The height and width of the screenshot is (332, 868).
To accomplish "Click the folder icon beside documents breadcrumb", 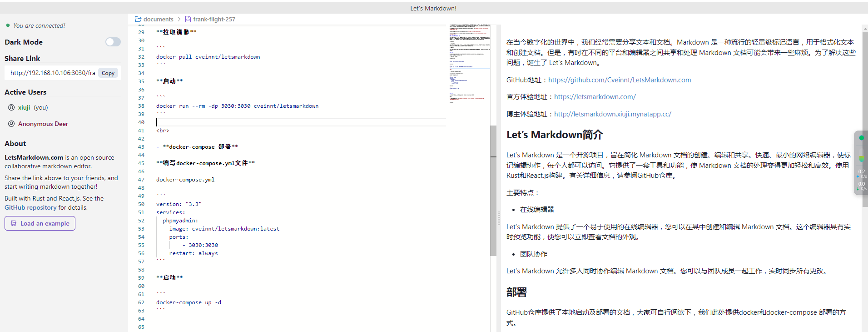I will 138,19.
